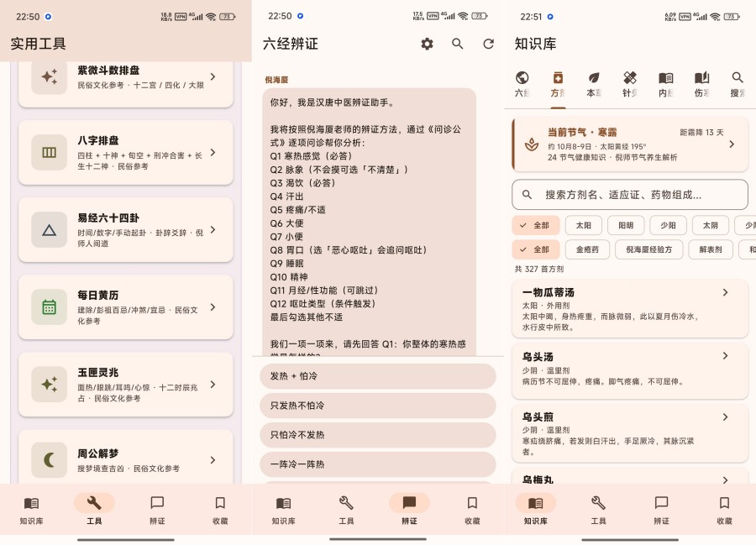Image resolution: width=756 pixels, height=545 pixels.
Task: Open 乌头汤 via its chevron
Action: [x=725, y=355]
